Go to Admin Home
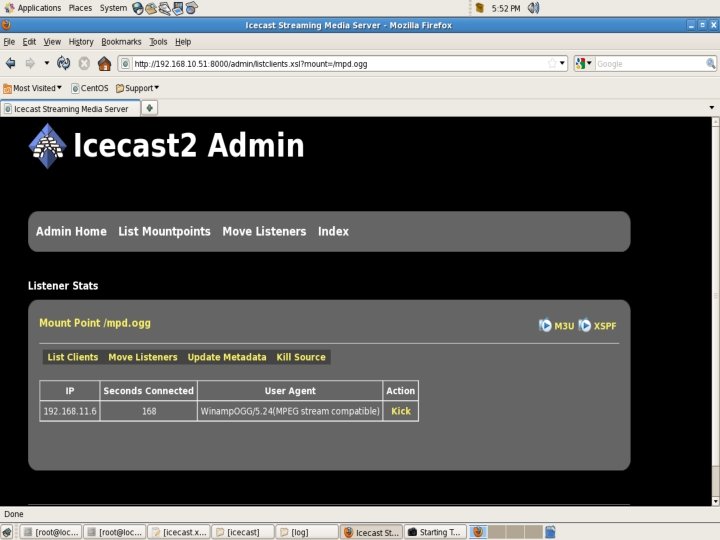 coord(71,231)
